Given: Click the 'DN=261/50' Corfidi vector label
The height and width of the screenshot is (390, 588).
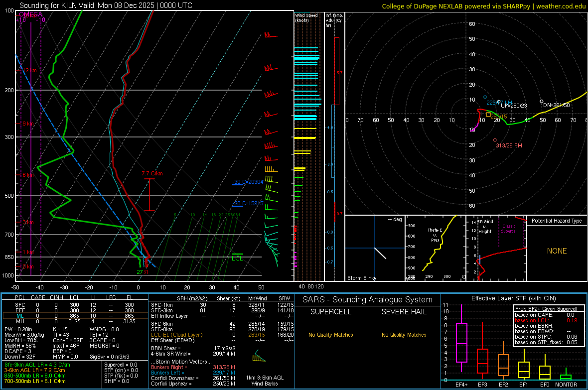Looking at the screenshot, I should point(557,106).
